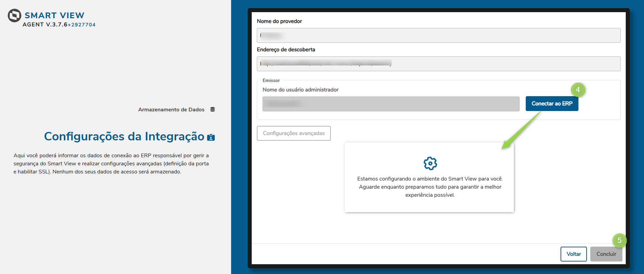Image resolution: width=644 pixels, height=274 pixels.
Task: Click the 'Nome do provedor' label
Action: 279,21
